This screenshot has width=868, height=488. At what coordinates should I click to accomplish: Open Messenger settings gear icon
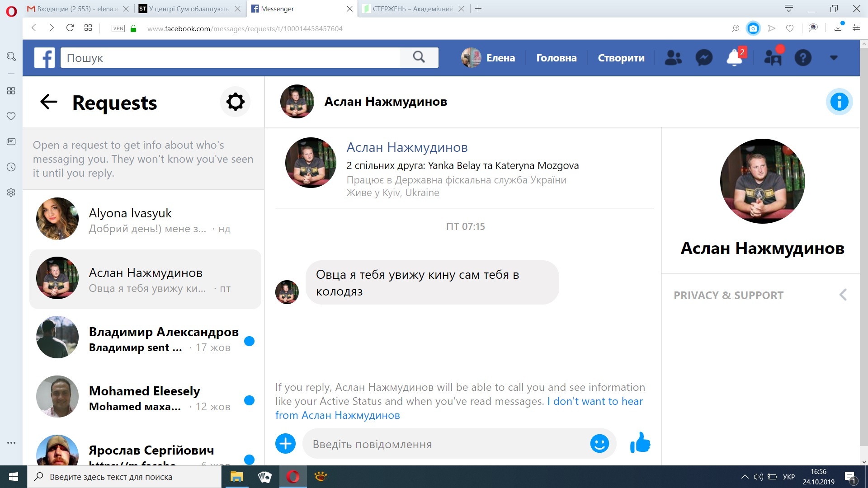click(x=235, y=102)
